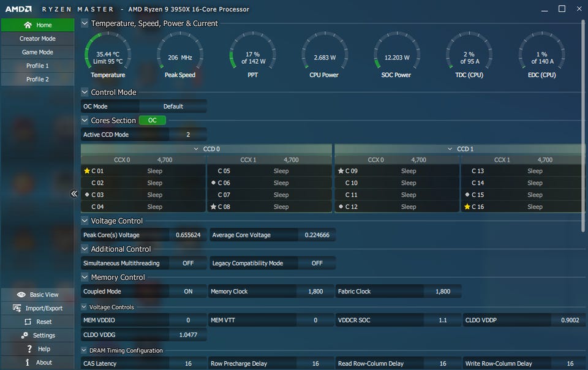Toggle Coupled Mode ON value
Screen dimensions: 588x370
(188, 292)
